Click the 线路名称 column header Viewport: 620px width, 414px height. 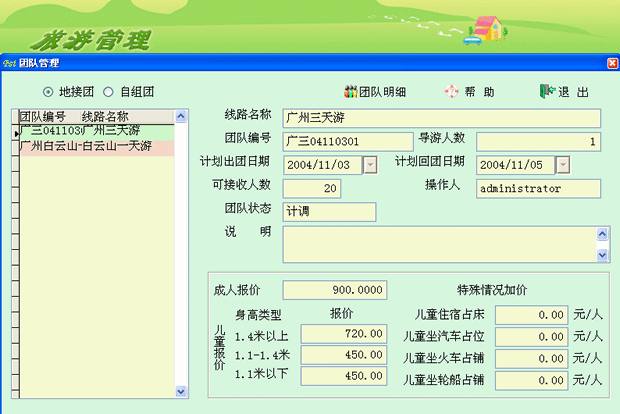(x=105, y=116)
